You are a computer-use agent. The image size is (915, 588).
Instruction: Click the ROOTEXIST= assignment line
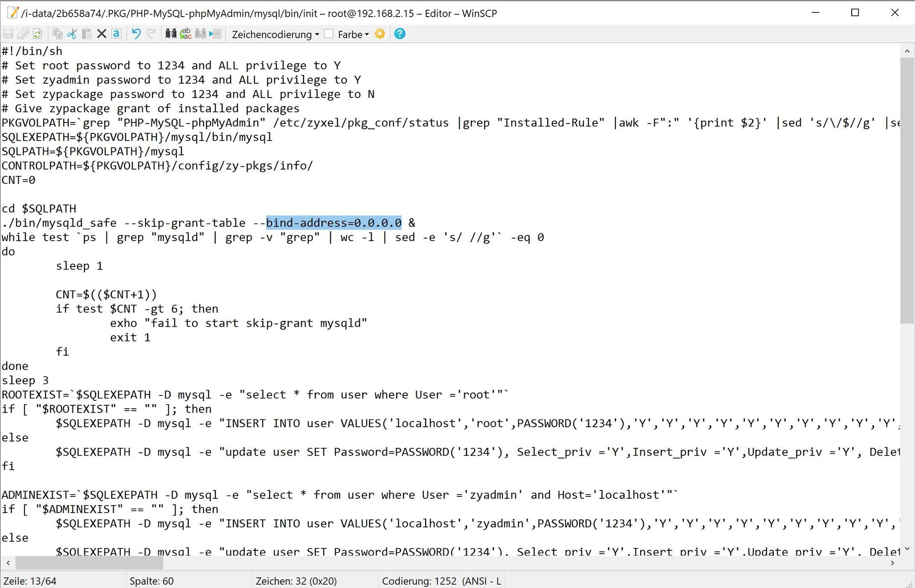coord(255,394)
